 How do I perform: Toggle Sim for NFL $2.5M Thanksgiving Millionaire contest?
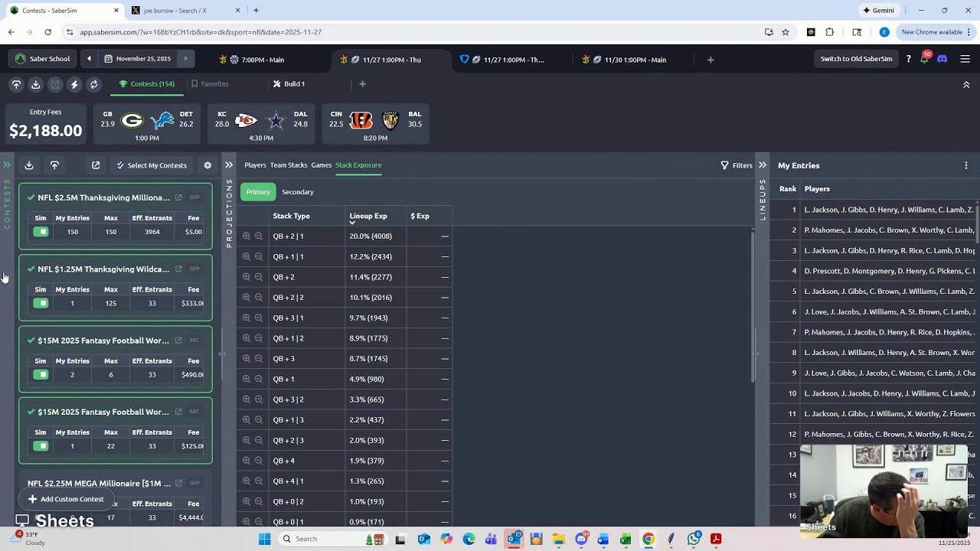click(x=41, y=232)
